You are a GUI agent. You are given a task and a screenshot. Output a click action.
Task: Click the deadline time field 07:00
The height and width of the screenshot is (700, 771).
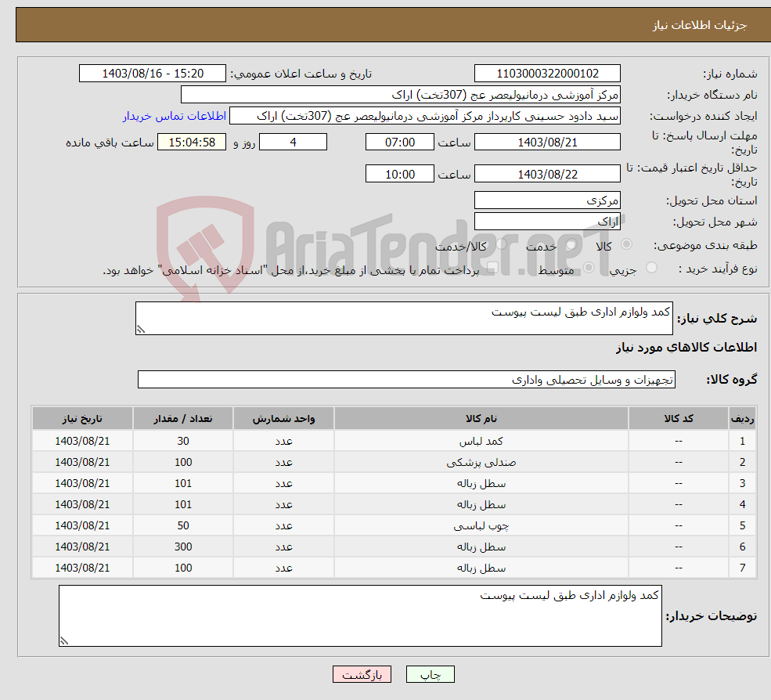400,143
